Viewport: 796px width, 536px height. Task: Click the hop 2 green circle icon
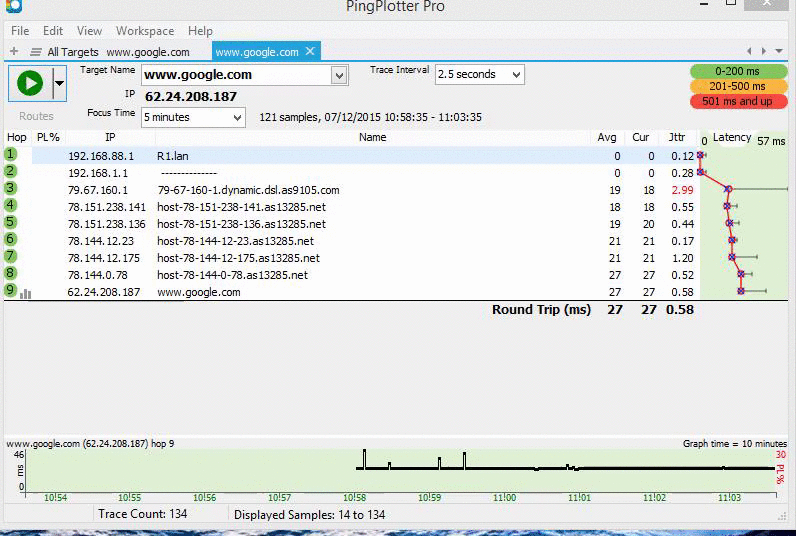click(x=11, y=172)
